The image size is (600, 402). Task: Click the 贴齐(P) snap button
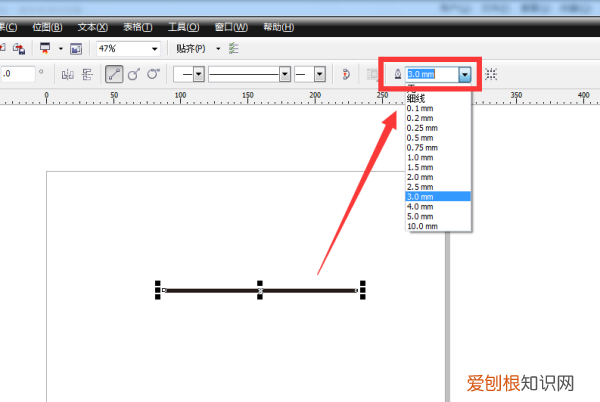coord(191,49)
